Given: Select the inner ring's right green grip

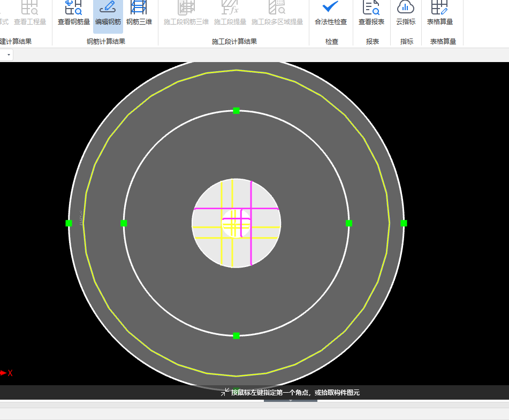Looking at the screenshot, I should pyautogui.click(x=348, y=223).
